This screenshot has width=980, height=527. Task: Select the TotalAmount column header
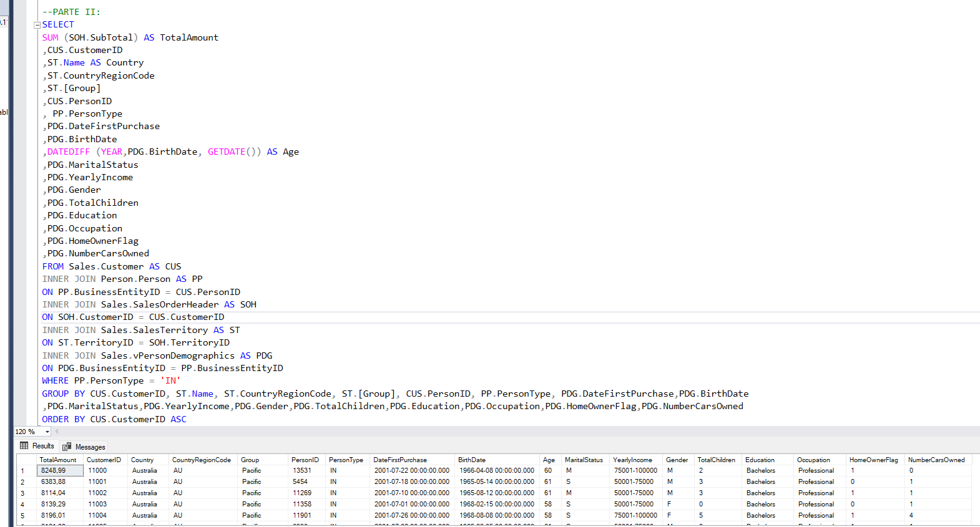pyautogui.click(x=60, y=460)
